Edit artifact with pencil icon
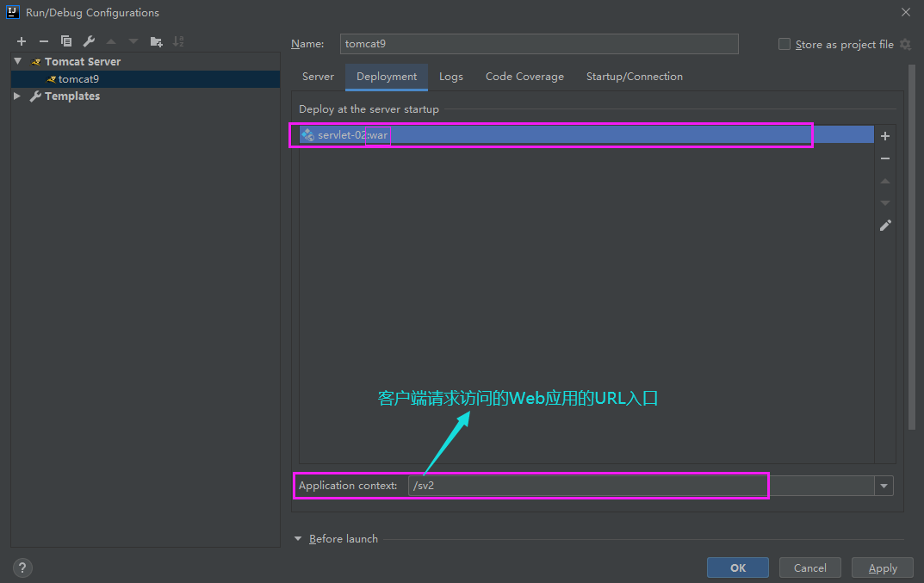This screenshot has width=924, height=583. (x=885, y=225)
